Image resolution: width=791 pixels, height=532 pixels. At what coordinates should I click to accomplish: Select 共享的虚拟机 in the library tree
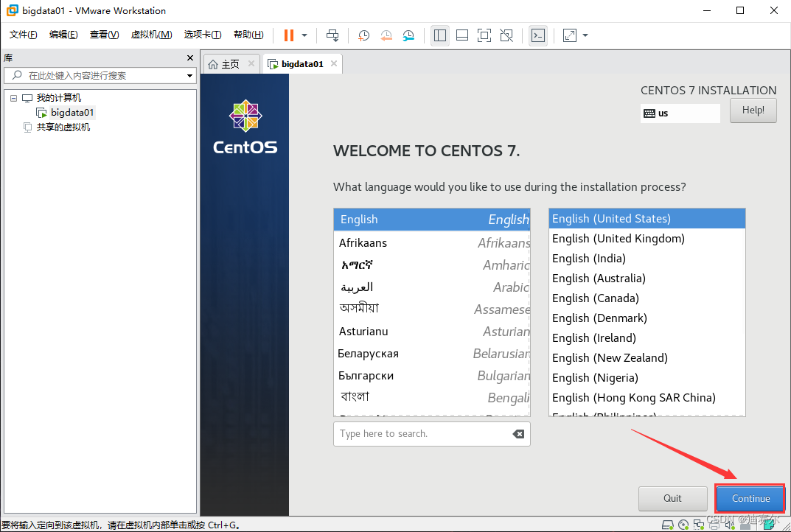63,127
